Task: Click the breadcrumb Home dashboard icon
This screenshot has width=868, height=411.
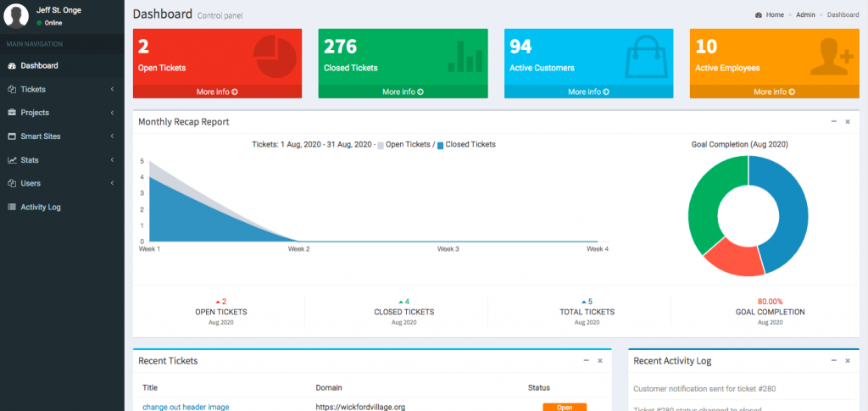Action: pyautogui.click(x=759, y=15)
